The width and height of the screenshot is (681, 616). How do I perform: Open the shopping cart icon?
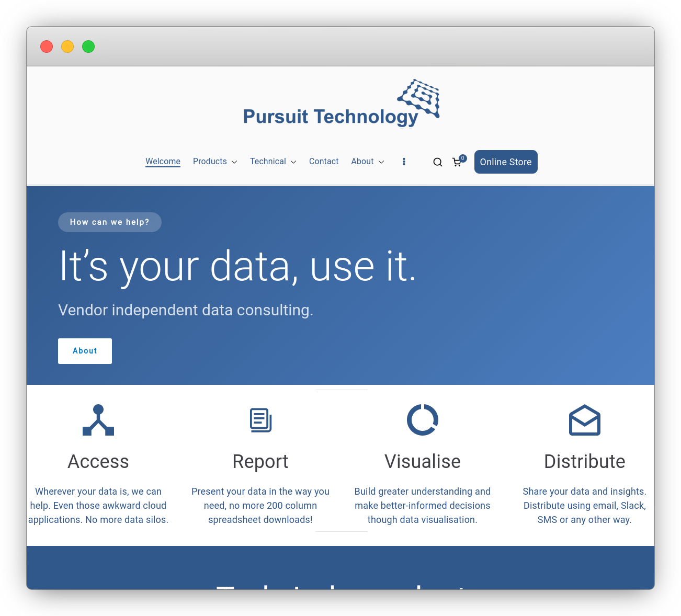[457, 162]
